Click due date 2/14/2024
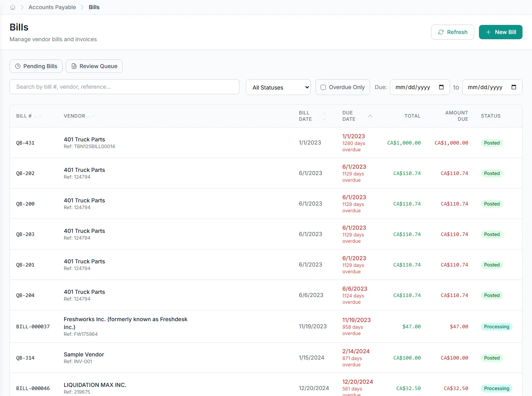The image size is (532, 396). 356,351
